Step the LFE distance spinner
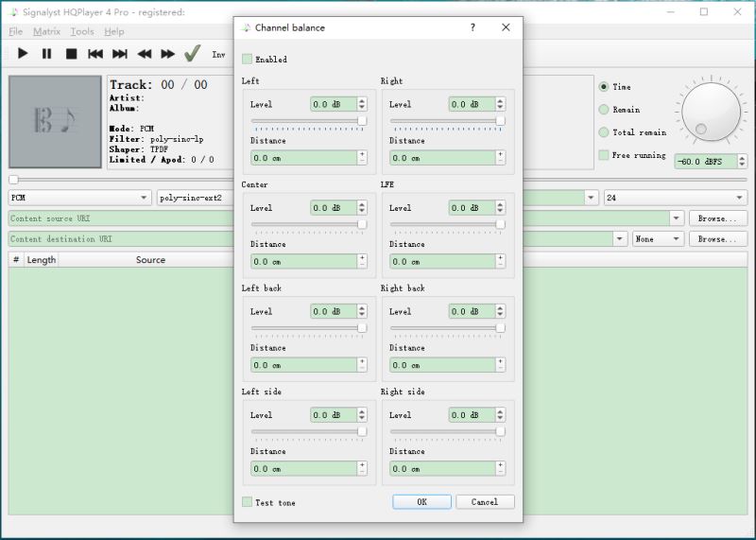Screen dimensions: 756x540 tap(501, 262)
